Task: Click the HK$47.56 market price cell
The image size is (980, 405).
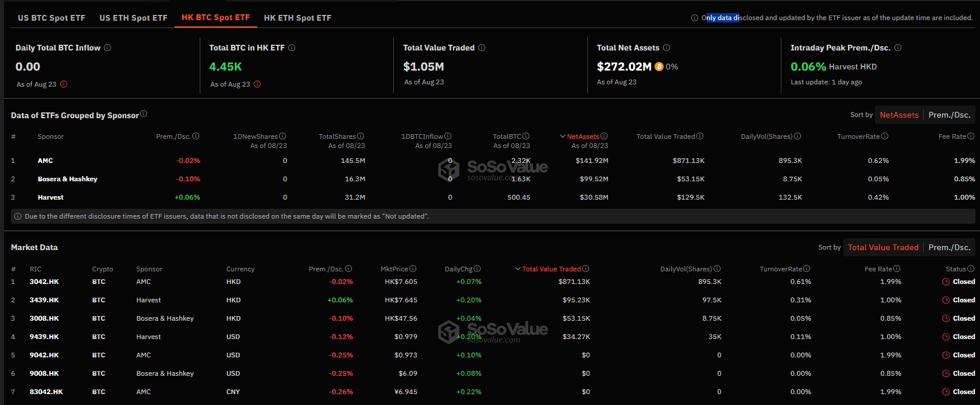Action: click(401, 318)
